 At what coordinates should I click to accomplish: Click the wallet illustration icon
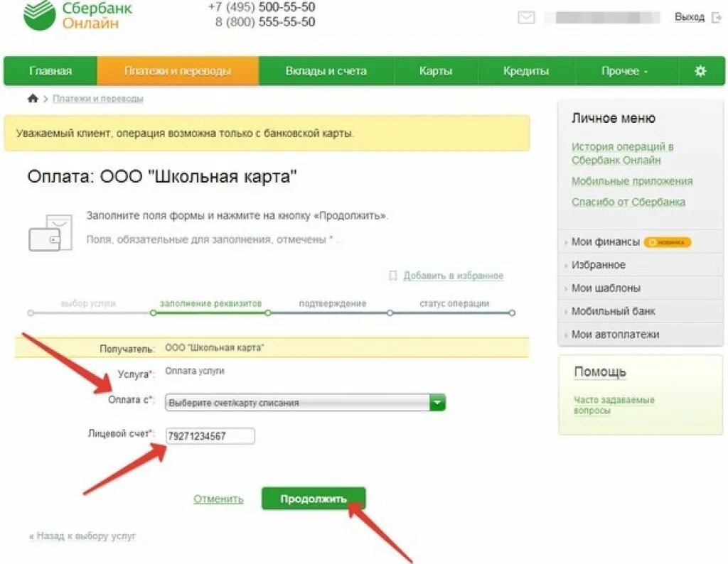[x=50, y=232]
